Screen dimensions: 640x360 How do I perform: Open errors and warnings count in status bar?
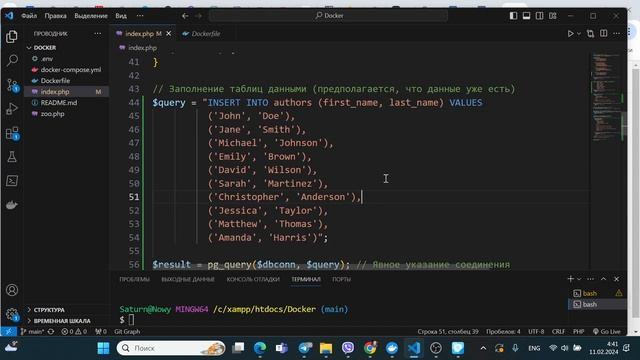(x=74, y=332)
